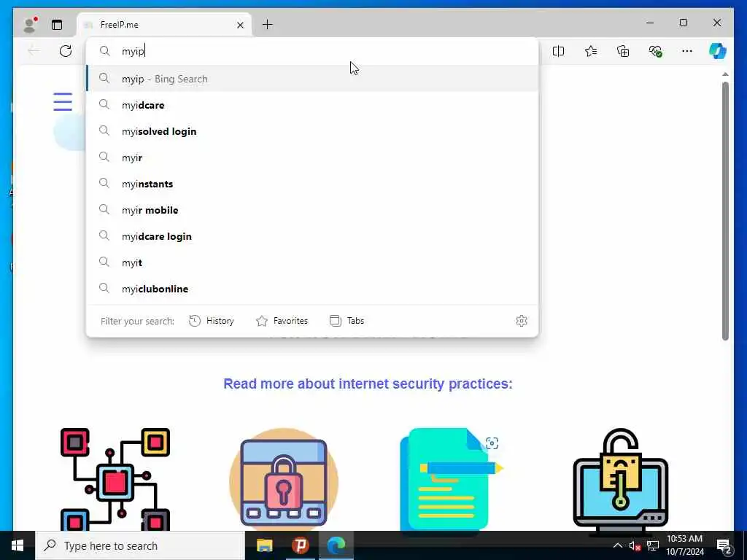This screenshot has height=560, width=747.
Task: Open Collections icon
Action: click(x=623, y=51)
